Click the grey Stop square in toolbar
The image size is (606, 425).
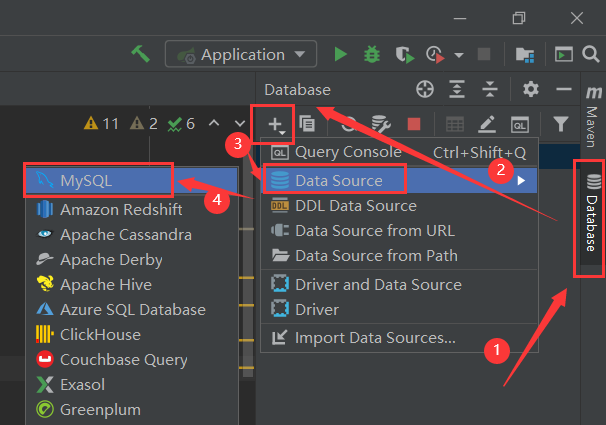(484, 54)
